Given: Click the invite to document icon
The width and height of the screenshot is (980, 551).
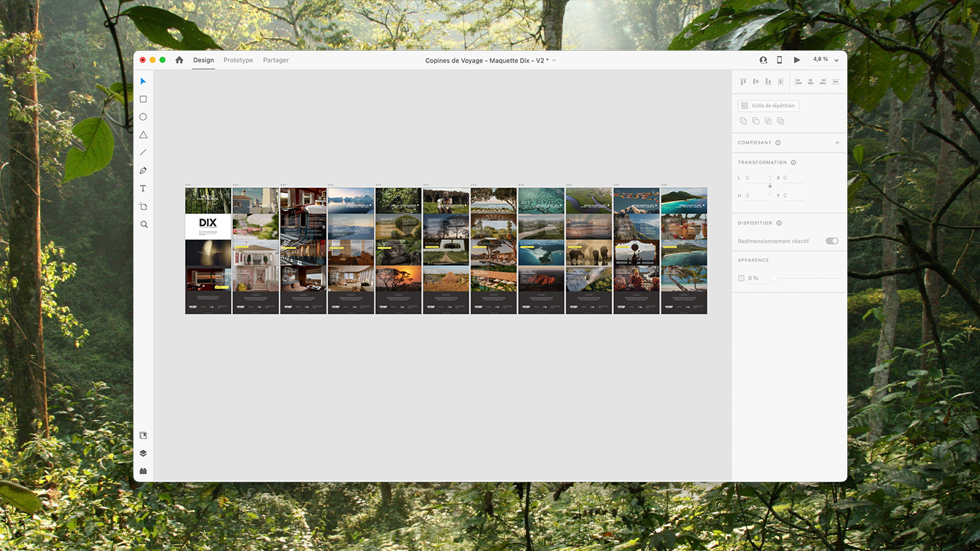Looking at the screenshot, I should tap(763, 60).
